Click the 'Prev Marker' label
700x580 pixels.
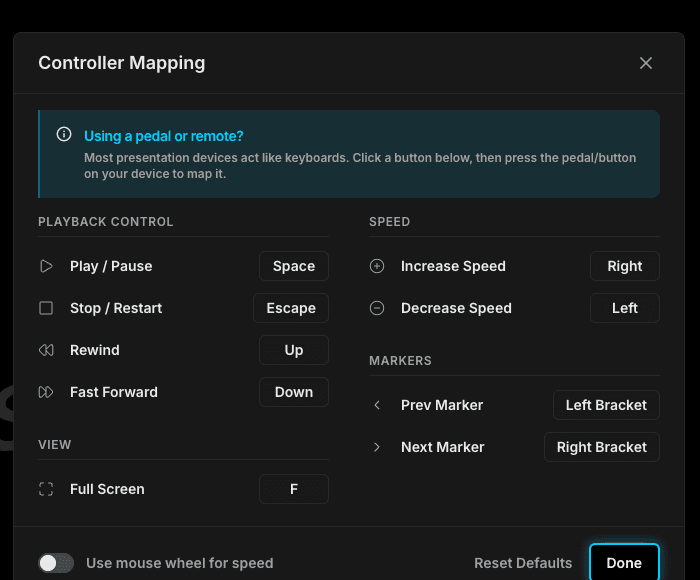pos(442,405)
